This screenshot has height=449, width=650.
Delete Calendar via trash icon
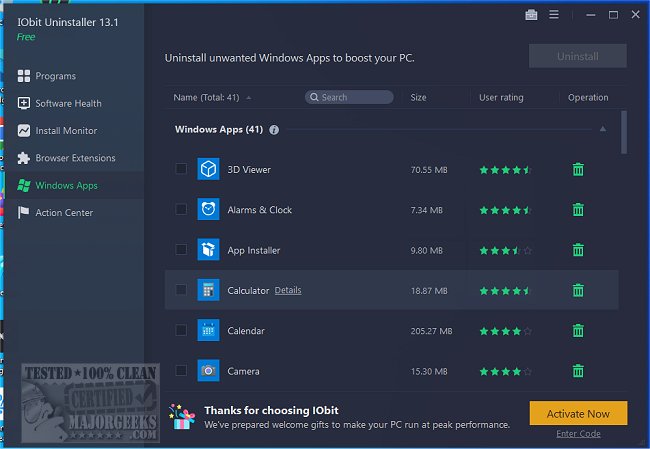[578, 331]
